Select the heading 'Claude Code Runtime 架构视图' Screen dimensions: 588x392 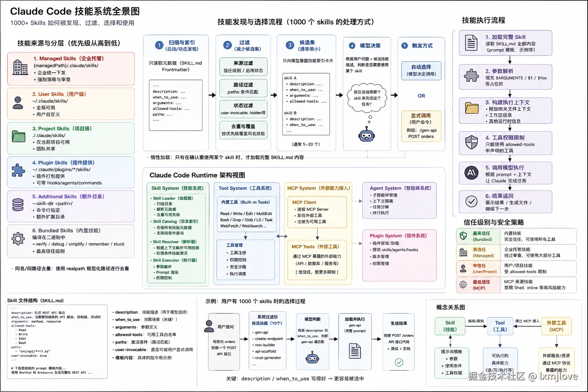coord(197,175)
